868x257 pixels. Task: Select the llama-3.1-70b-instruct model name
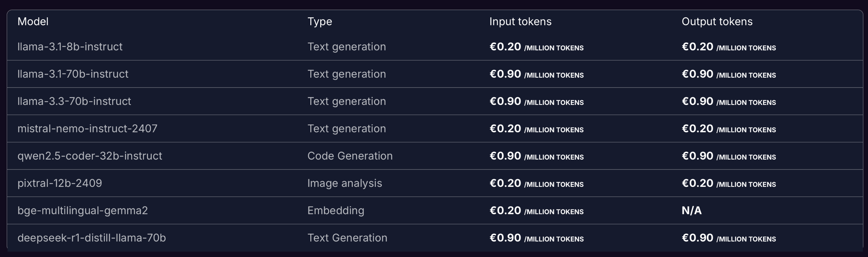coord(73,74)
